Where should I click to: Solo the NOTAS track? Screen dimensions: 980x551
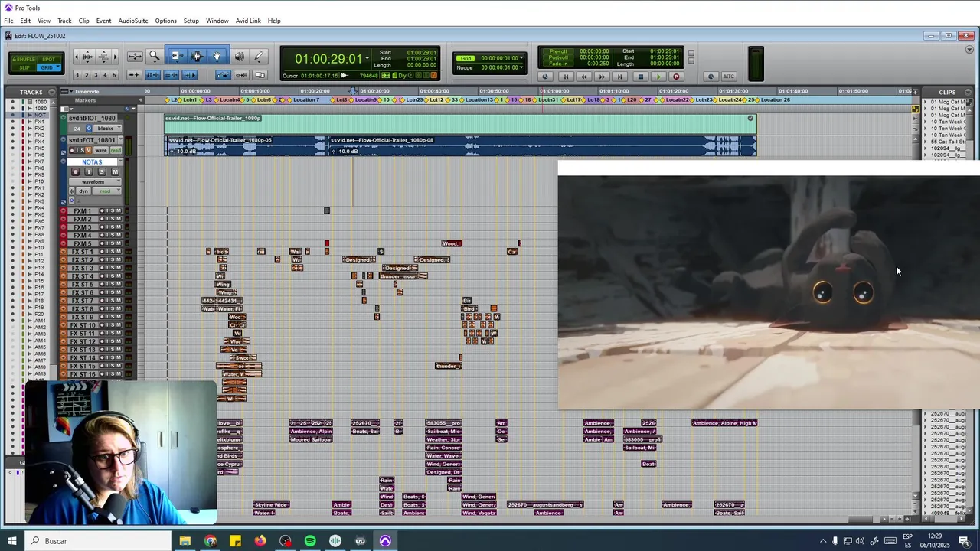tap(102, 171)
